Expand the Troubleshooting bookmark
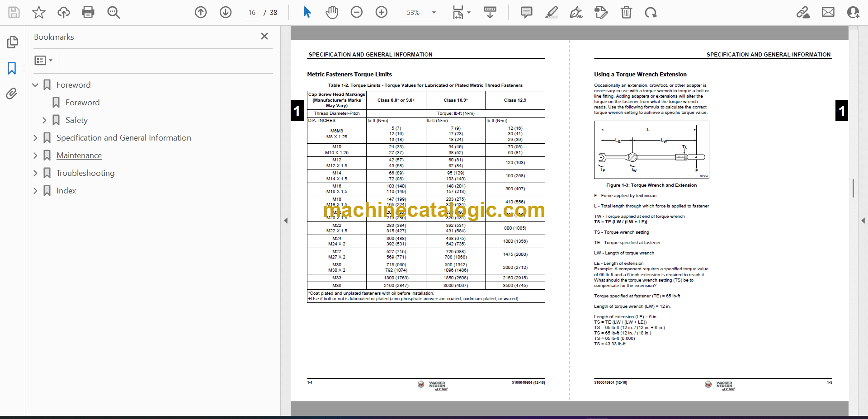Screen dimensions: 868x419 click(x=35, y=173)
